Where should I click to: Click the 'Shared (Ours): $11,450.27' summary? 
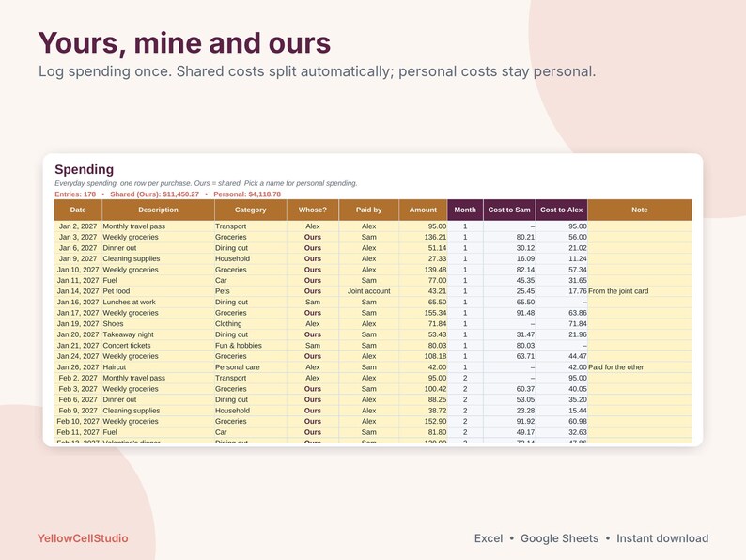[x=155, y=194]
